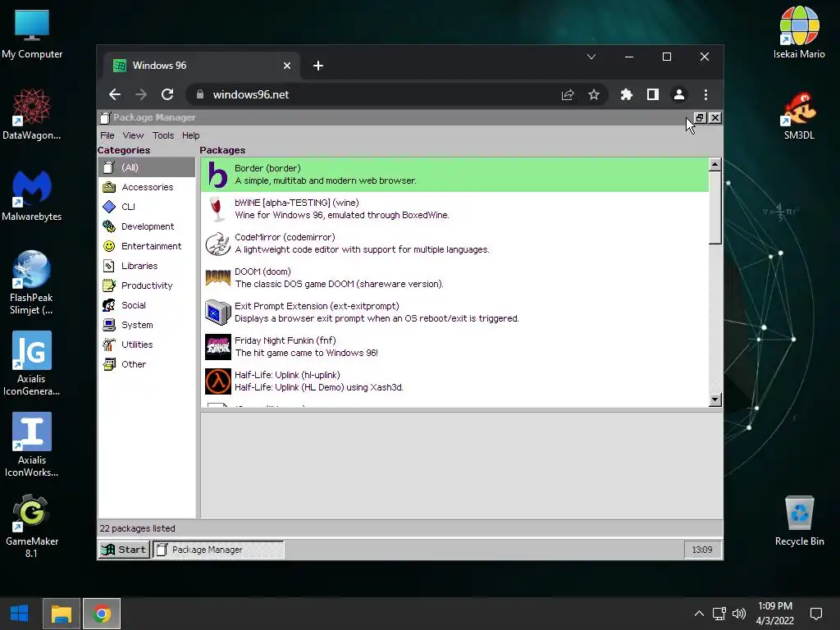Click the bWINE wine glass icon
This screenshot has height=630, width=840.
217,209
